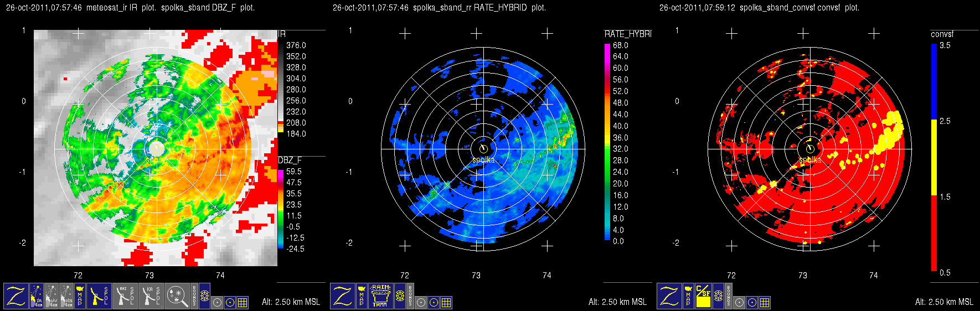Click the 59.5 value in the DBZ_F legend
This screenshot has width=980, height=311.
click(x=294, y=172)
